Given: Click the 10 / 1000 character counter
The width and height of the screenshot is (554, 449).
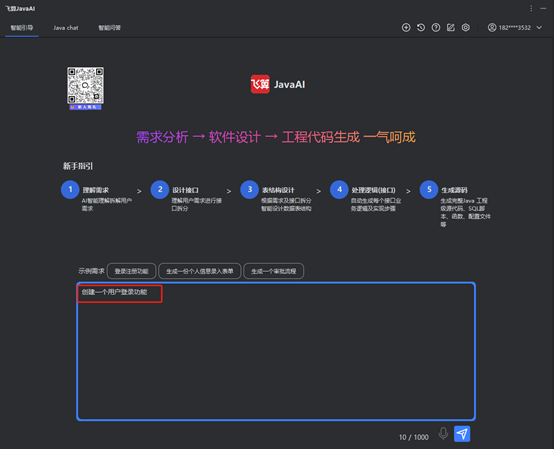Looking at the screenshot, I should pos(414,437).
